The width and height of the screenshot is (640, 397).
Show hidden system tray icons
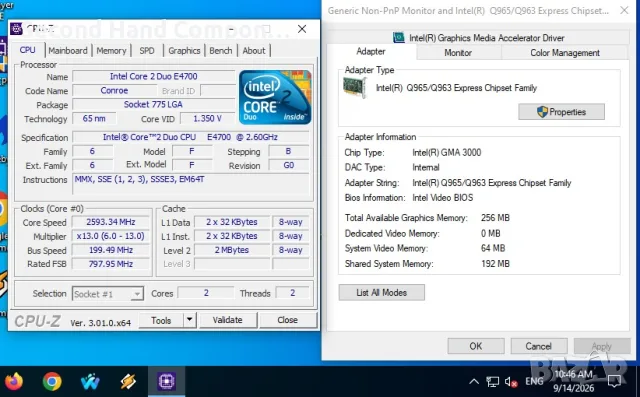(x=474, y=382)
